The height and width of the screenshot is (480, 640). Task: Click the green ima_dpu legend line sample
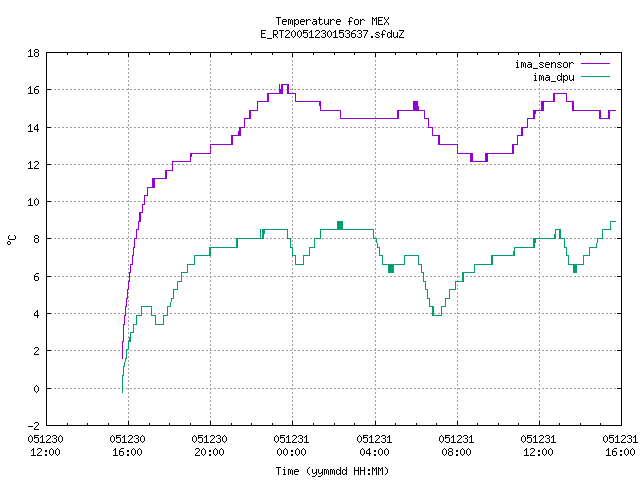595,76
